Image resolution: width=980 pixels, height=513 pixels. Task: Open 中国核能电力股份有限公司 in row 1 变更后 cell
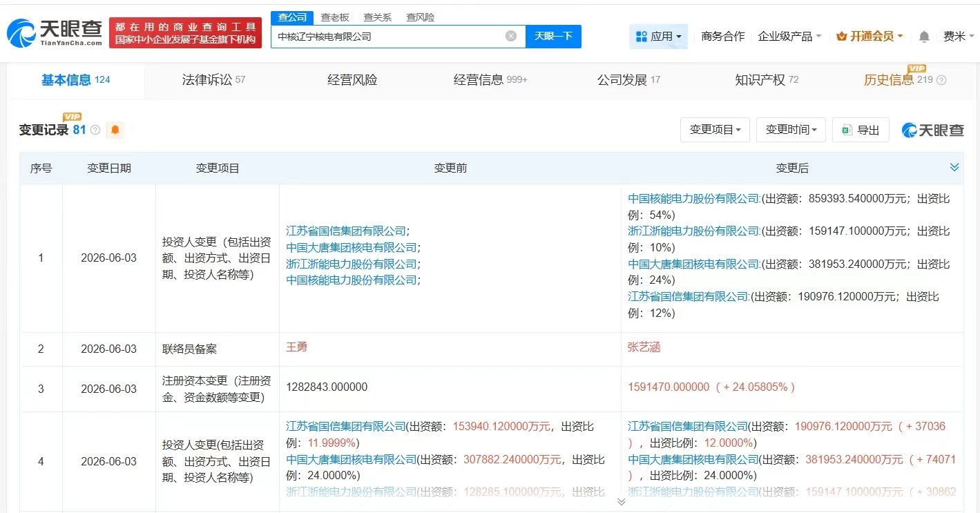[693, 199]
